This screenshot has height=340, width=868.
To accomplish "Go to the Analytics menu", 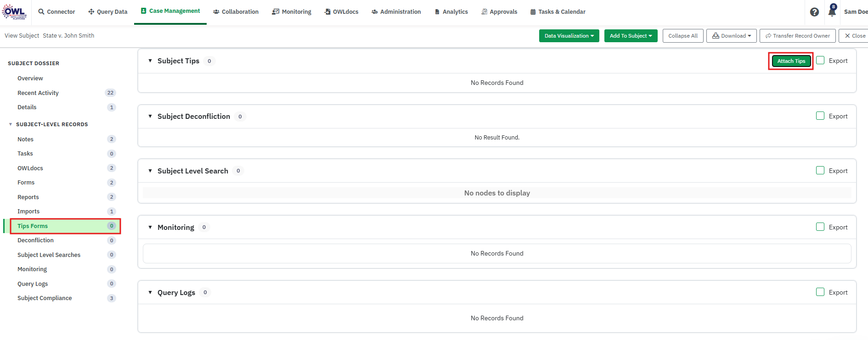I will [x=451, y=11].
